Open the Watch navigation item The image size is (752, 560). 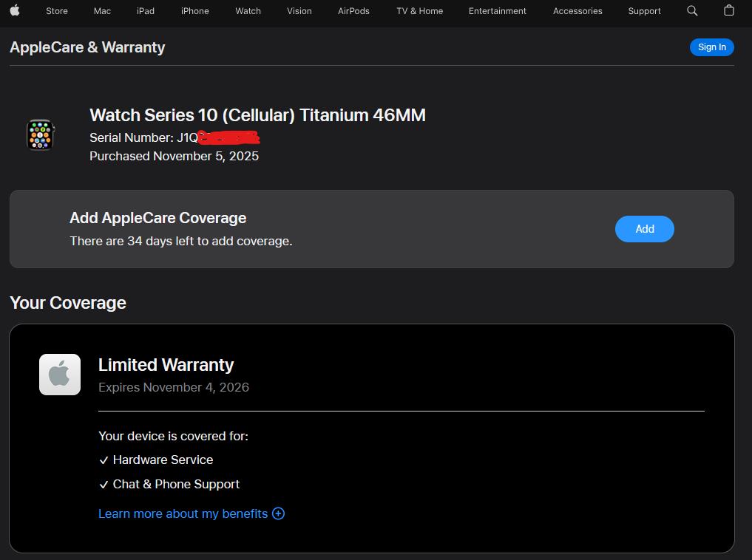pyautogui.click(x=248, y=11)
